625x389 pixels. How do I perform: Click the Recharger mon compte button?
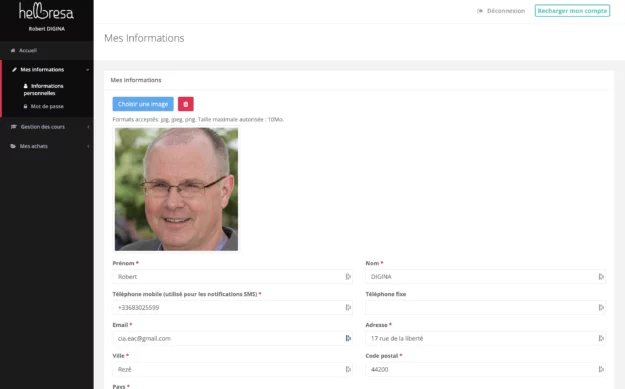(x=572, y=11)
